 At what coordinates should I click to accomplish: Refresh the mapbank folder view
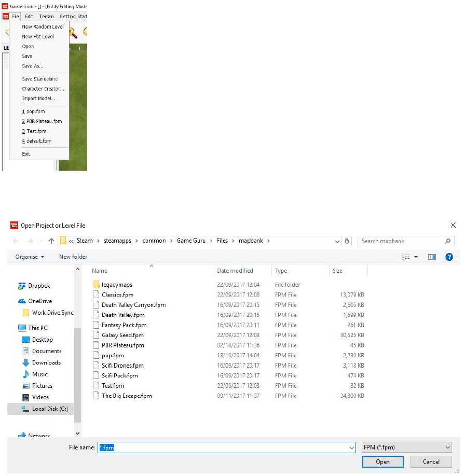click(x=347, y=241)
